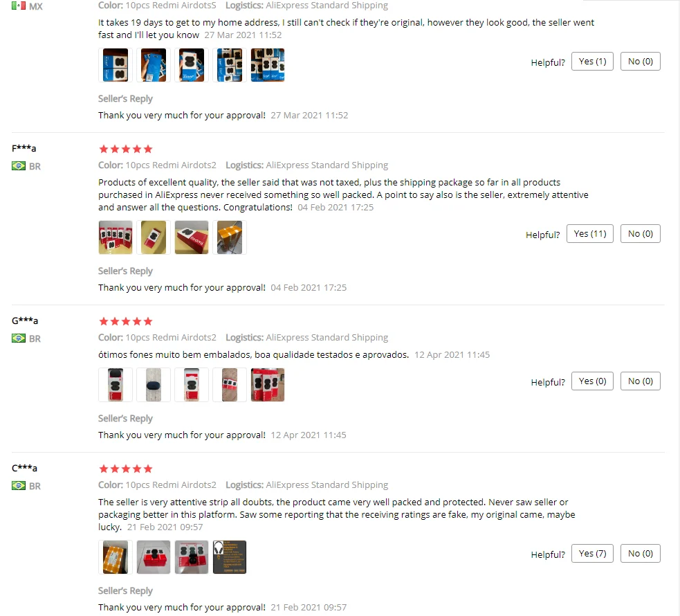Click Yes (0) on G***a's review
This screenshot has width=680, height=616.
point(592,381)
